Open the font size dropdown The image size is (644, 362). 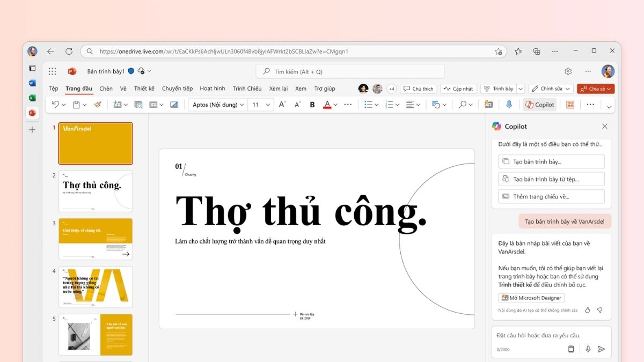(x=260, y=105)
